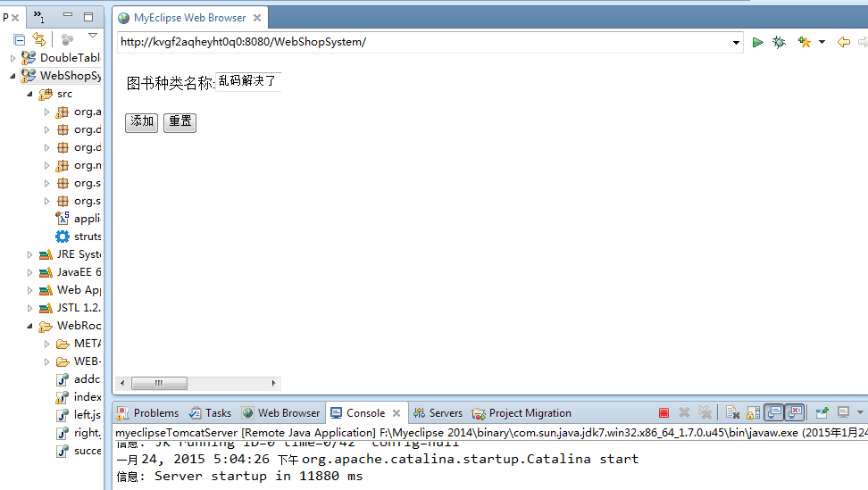Click the browser Back arrow
Screen dimensions: 868x490
click(844, 42)
